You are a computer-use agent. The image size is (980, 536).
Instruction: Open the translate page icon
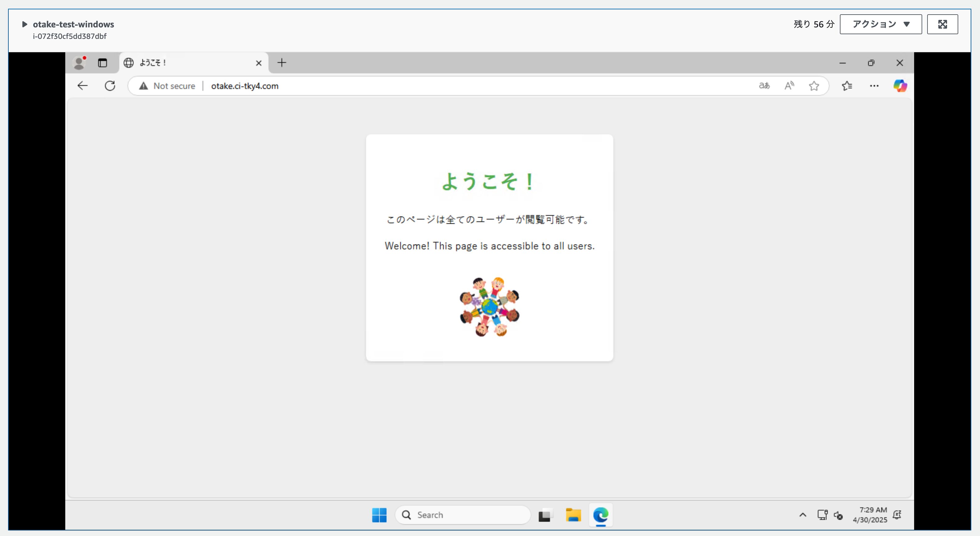(x=764, y=86)
